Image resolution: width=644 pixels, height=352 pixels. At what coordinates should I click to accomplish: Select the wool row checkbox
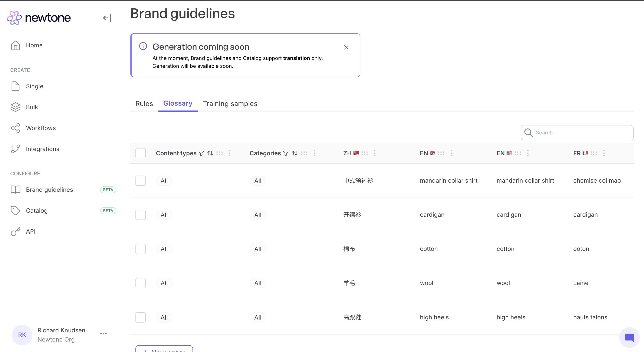pyautogui.click(x=141, y=283)
